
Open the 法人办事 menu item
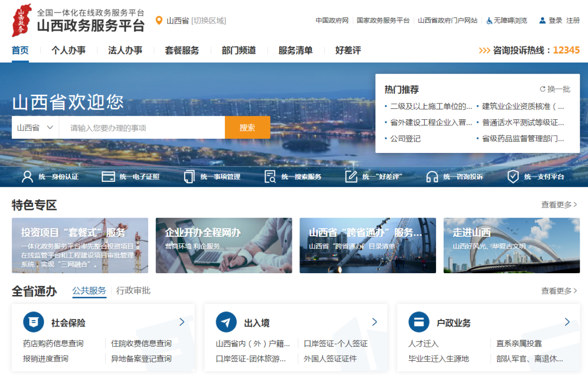123,50
